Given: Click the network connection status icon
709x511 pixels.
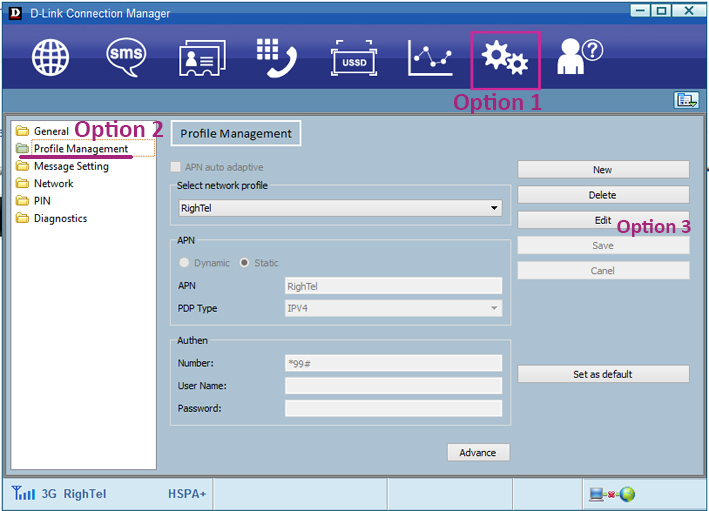Looking at the screenshot, I should click(613, 494).
